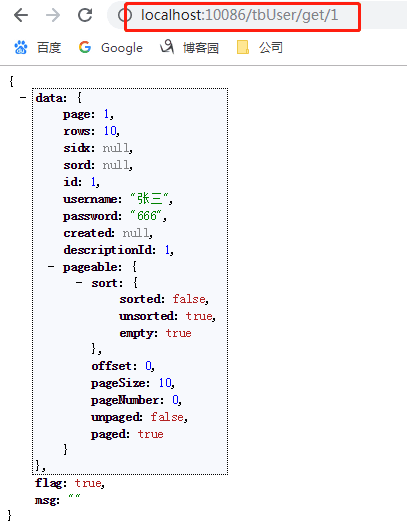
Task: Reload the page with the refresh icon
Action: point(85,15)
